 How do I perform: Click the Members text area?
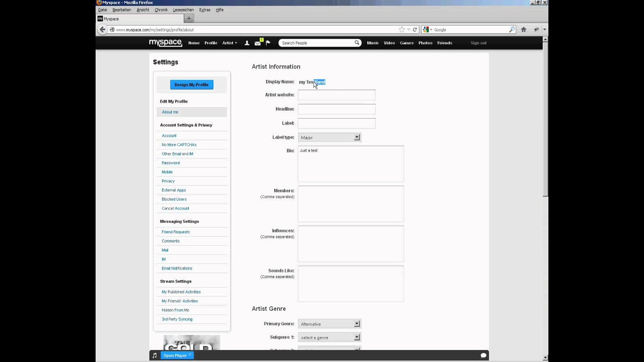tap(351, 204)
